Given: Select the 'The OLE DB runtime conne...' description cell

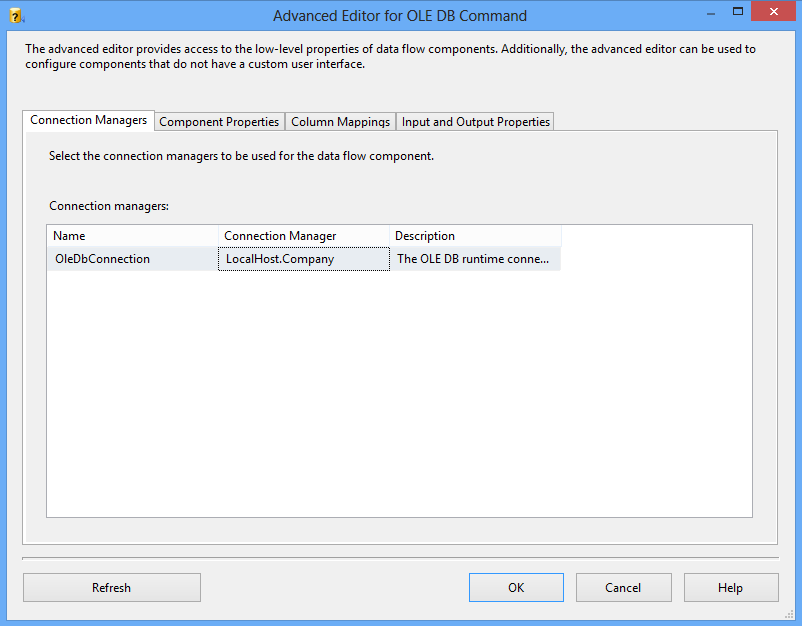Looking at the screenshot, I should [x=475, y=259].
